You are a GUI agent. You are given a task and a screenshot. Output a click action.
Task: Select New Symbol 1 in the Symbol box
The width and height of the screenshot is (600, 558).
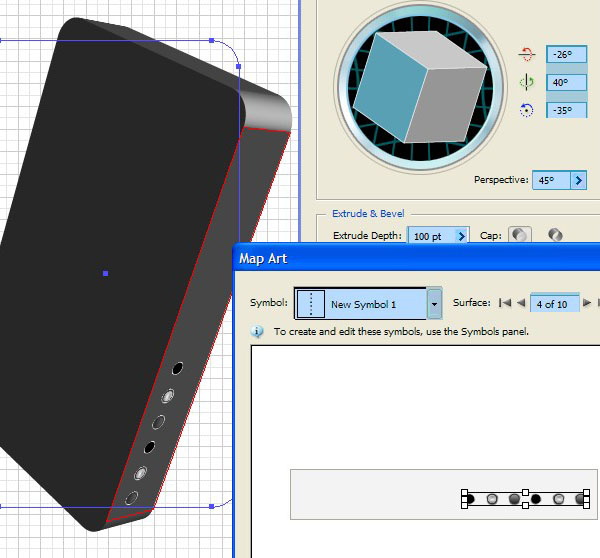point(363,304)
